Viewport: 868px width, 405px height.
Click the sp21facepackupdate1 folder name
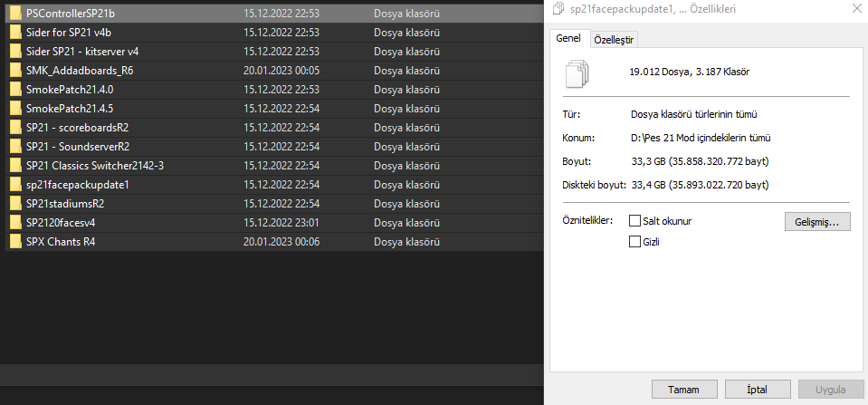78,184
